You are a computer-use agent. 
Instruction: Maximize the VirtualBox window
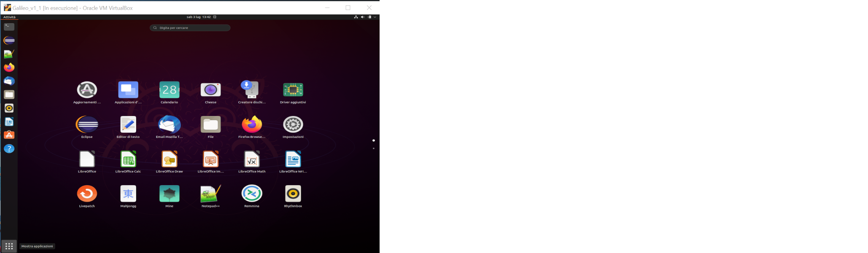[x=348, y=8]
